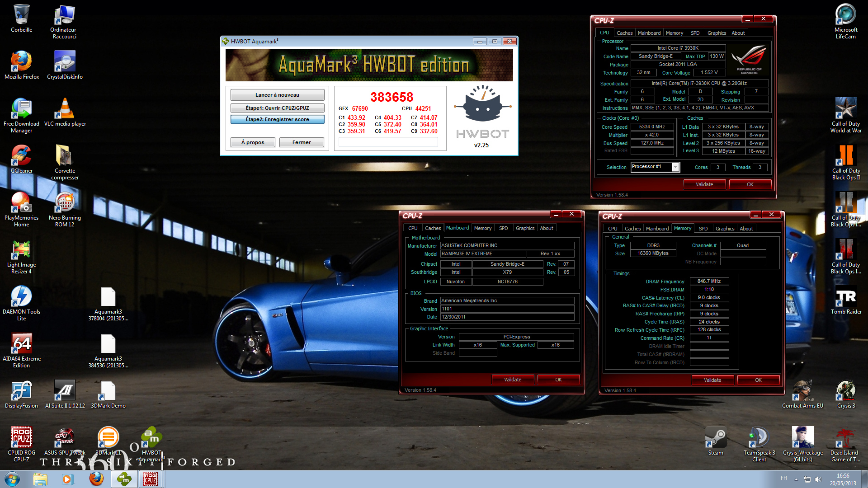Open Light Image Resizer 4 icon
868x488 pixels.
pos(21,256)
